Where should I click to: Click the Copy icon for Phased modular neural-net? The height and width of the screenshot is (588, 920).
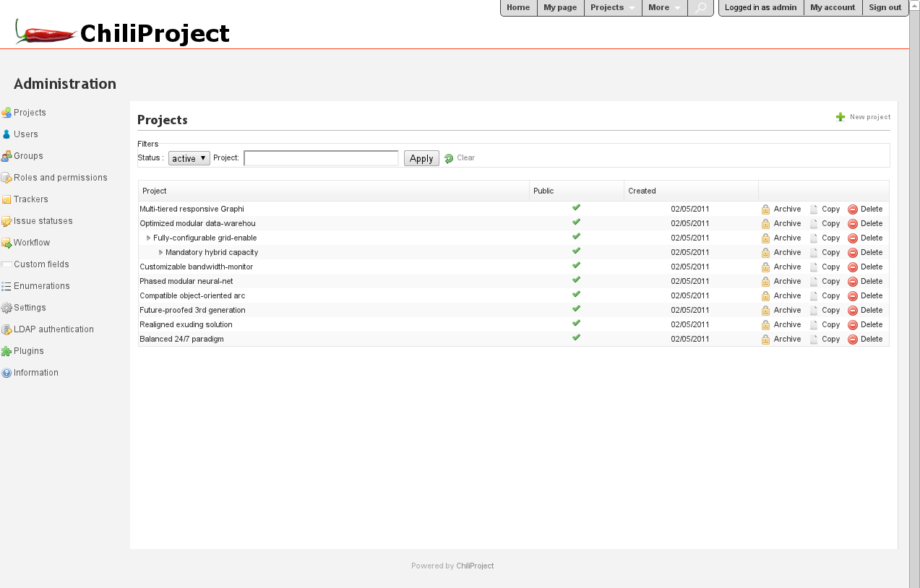coord(814,282)
